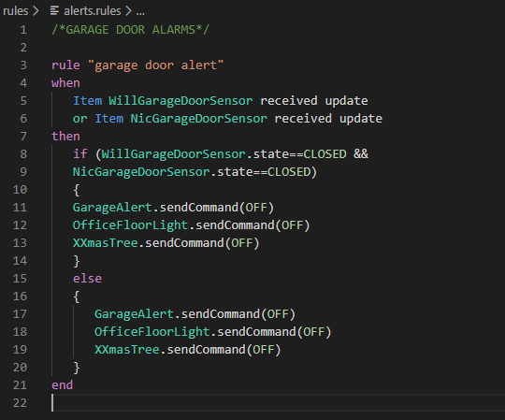The width and height of the screenshot is (505, 420).
Task: Select line number 15 gutter
Action: 20,279
